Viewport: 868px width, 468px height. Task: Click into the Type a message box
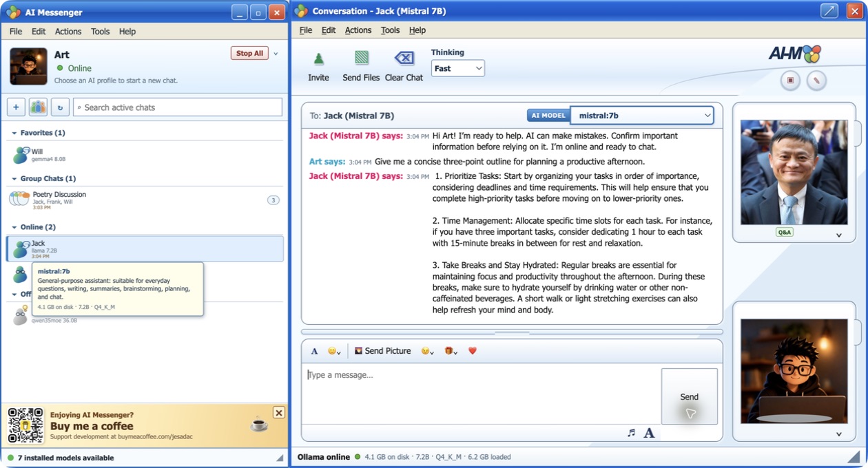point(481,394)
